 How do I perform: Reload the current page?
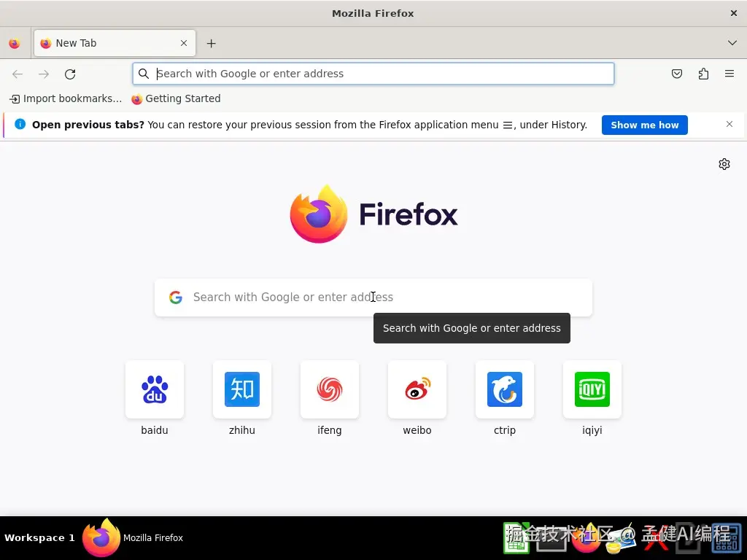[70, 74]
